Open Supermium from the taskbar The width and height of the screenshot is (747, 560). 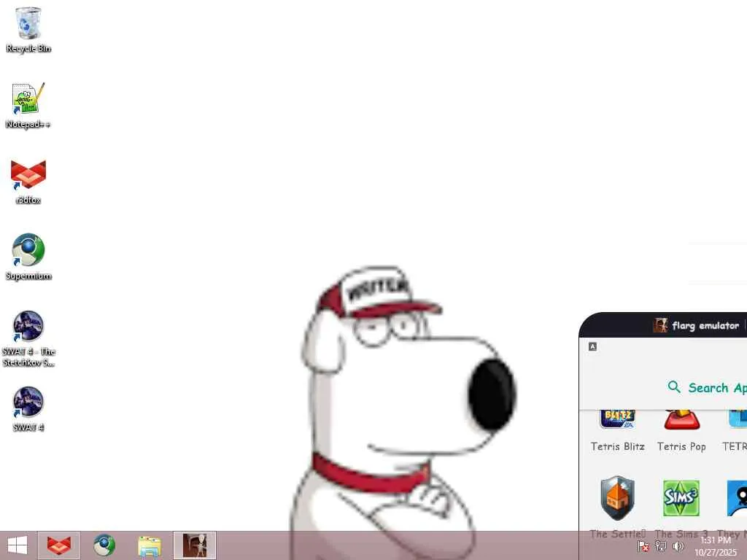tap(104, 545)
